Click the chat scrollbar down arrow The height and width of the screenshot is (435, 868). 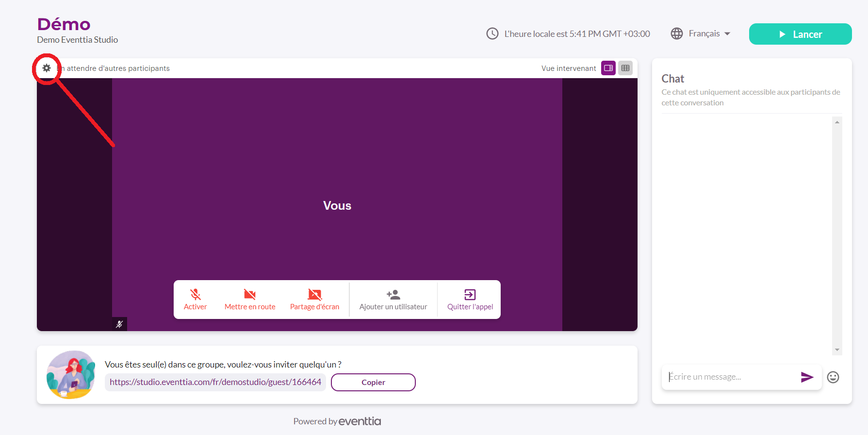pyautogui.click(x=837, y=350)
